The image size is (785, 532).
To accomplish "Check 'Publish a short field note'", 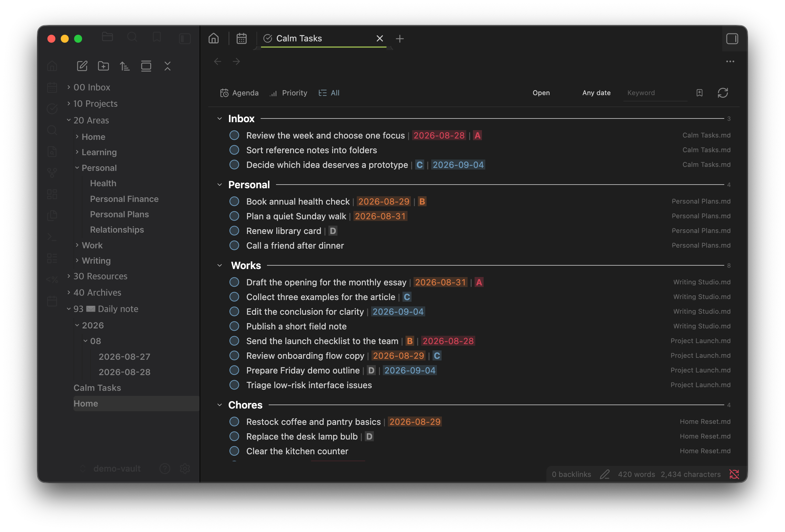I will point(234,326).
